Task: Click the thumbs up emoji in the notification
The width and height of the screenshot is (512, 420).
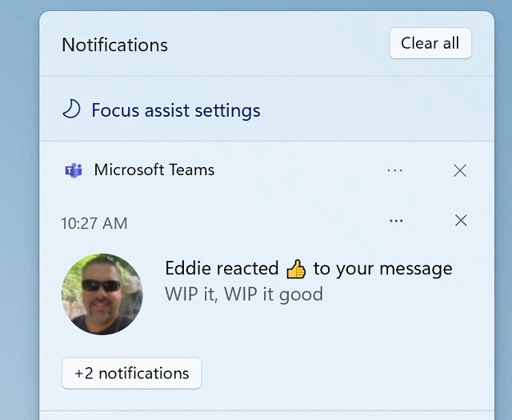Action: (x=296, y=269)
